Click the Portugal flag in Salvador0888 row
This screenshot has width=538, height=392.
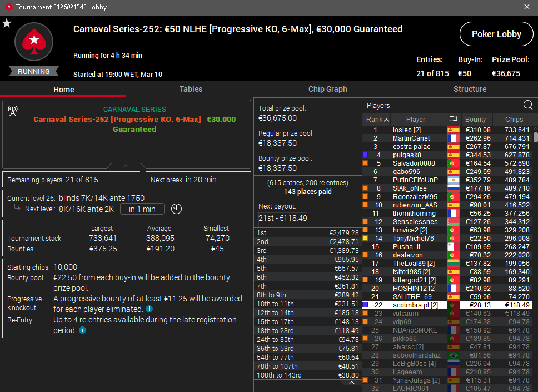tap(454, 163)
